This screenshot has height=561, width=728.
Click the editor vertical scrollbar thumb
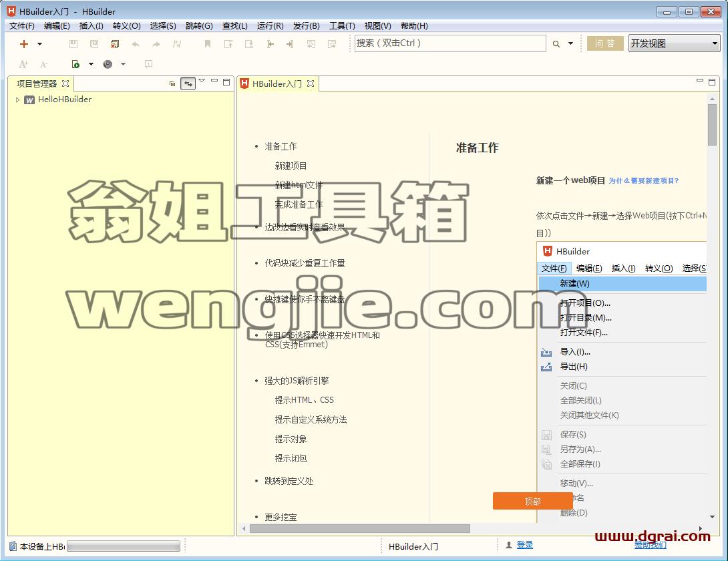pos(712,124)
